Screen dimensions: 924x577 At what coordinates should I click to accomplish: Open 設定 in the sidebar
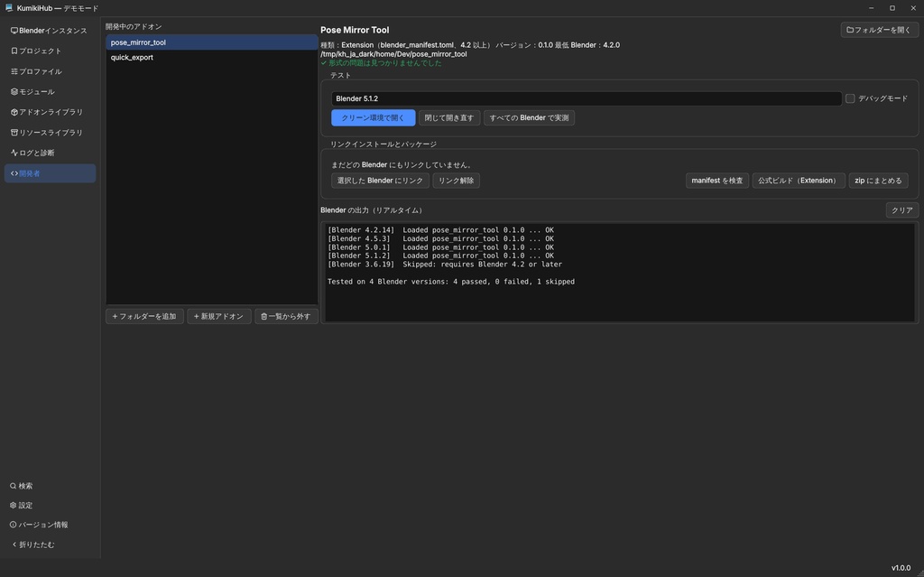pyautogui.click(x=51, y=506)
